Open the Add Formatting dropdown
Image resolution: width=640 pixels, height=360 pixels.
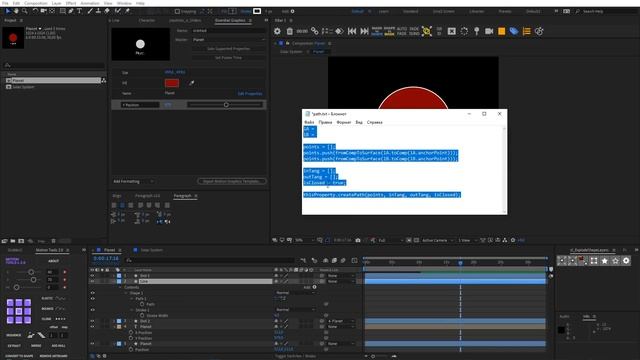click(133, 181)
